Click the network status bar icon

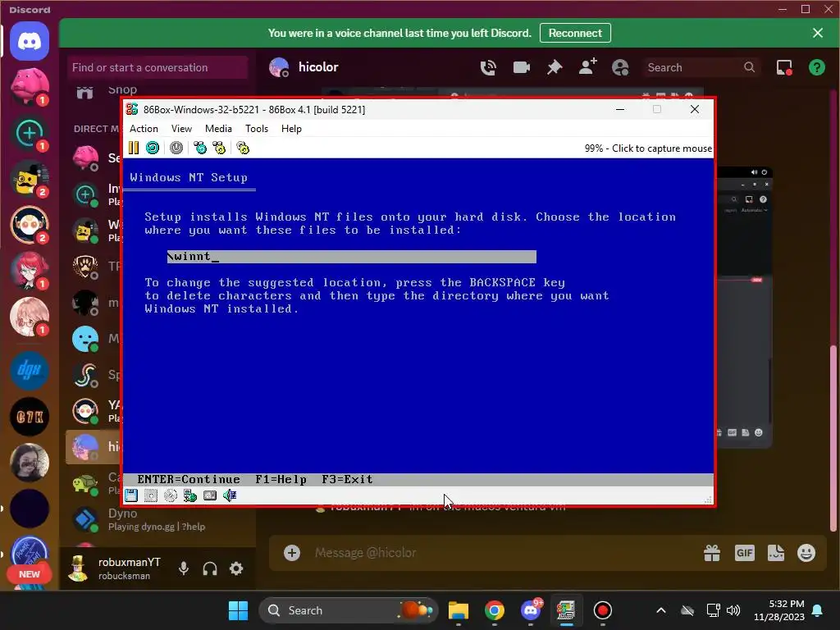coord(189,495)
